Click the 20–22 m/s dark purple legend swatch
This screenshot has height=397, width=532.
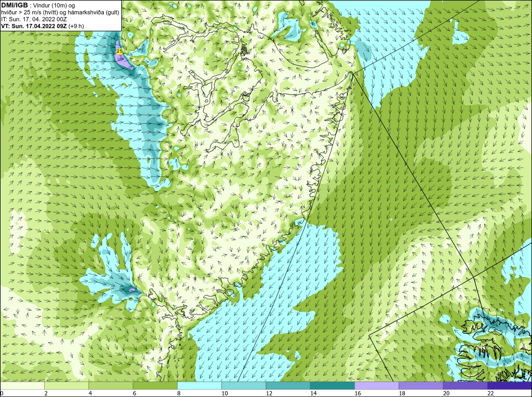[465, 385]
